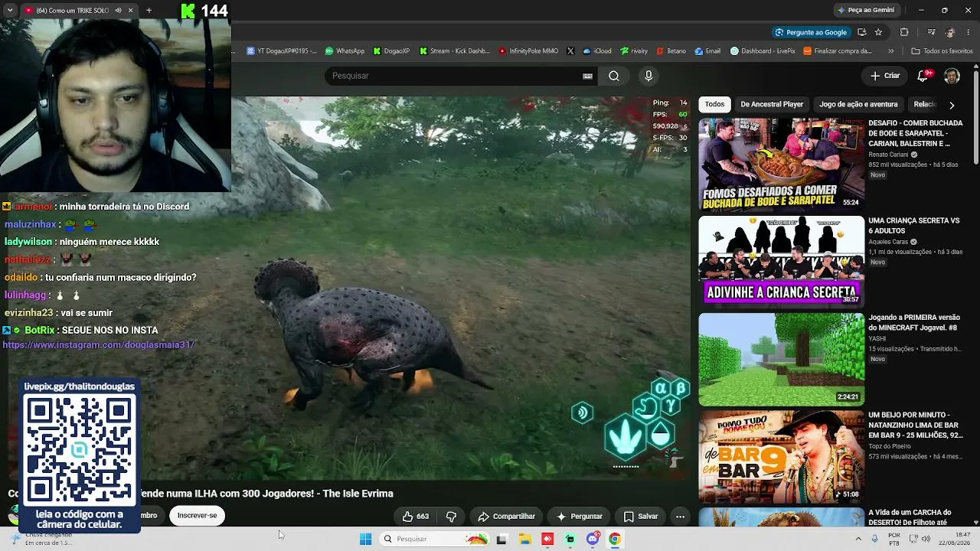Select the Jogo de ação e aventura chip
Viewport: 980px width, 551px height.
[858, 104]
